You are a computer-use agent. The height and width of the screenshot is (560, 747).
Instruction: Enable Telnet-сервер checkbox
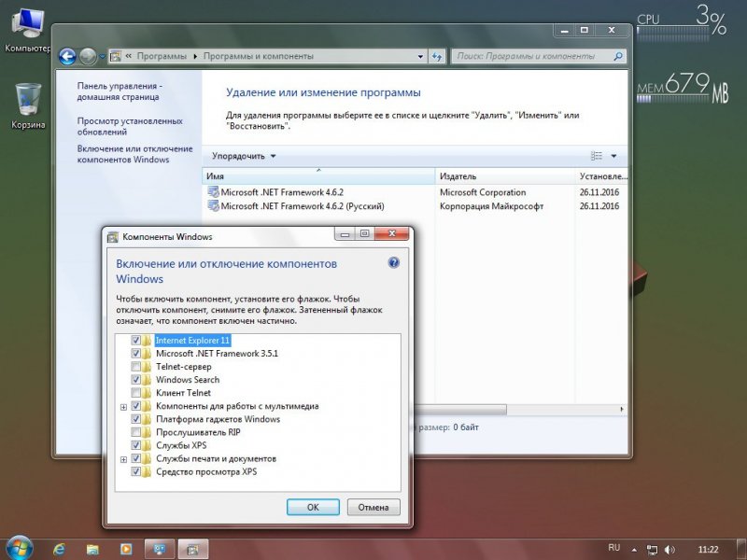click(135, 367)
